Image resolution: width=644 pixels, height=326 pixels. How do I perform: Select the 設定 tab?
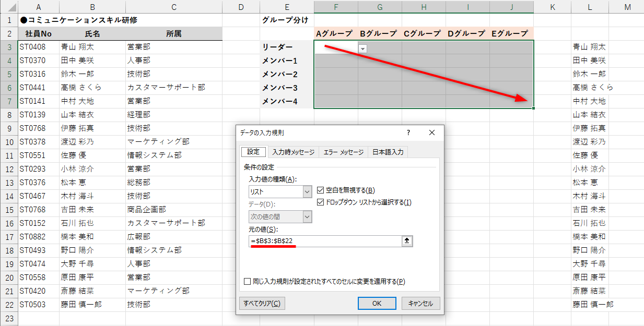point(253,151)
